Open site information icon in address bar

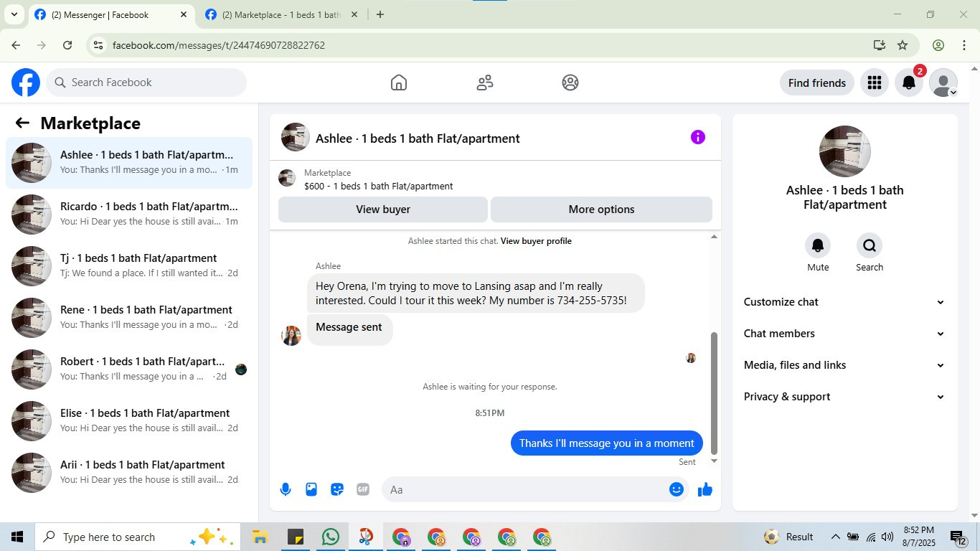coord(99,45)
